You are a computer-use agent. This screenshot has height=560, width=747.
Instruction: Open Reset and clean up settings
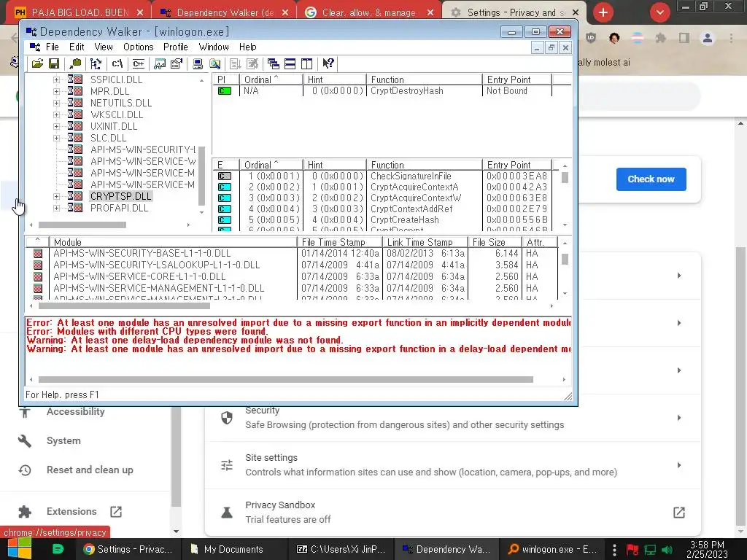click(90, 470)
